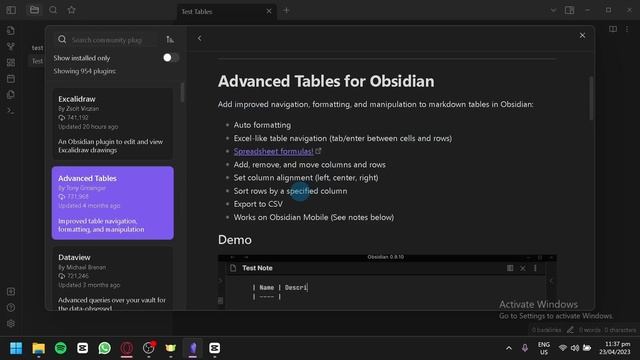Open settings gear in ribbon
Image resolution: width=640 pixels, height=360 pixels.
[x=11, y=323]
